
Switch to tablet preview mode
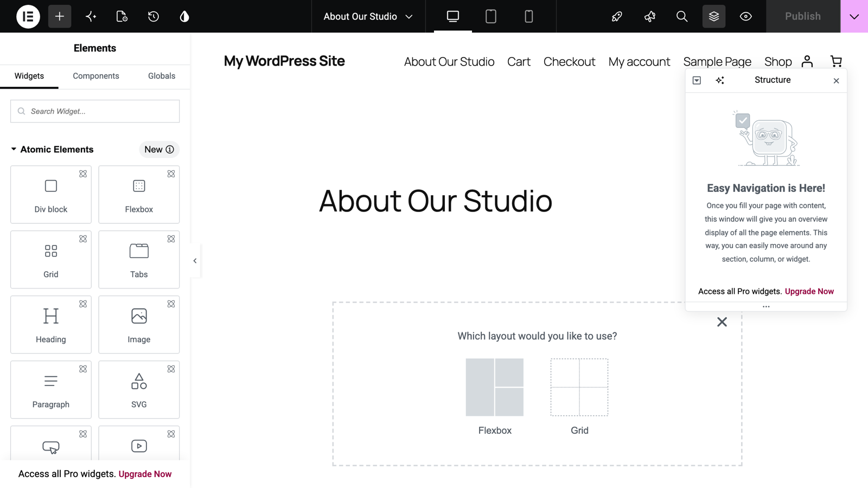pyautogui.click(x=491, y=16)
